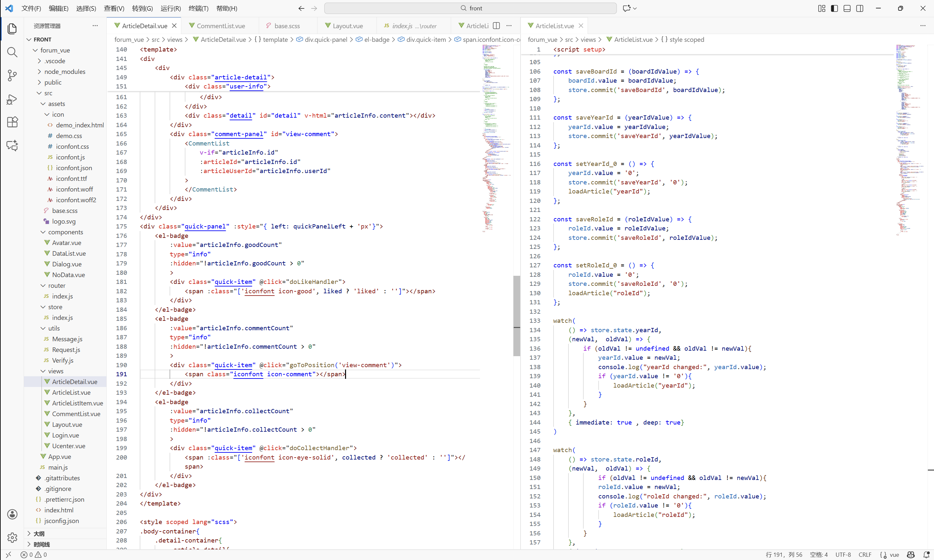Click the UTF-8 encoding status button
Screen dimensions: 934x560
pyautogui.click(x=843, y=555)
